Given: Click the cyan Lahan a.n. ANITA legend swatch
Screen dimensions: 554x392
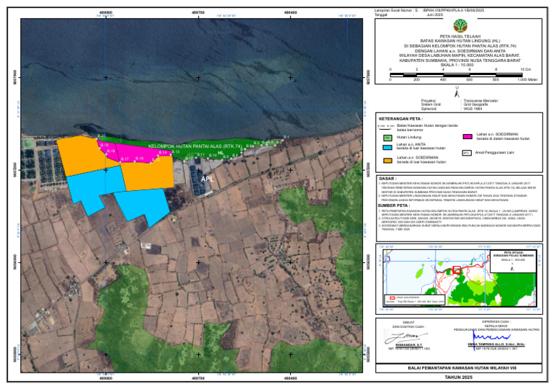Looking at the screenshot, I should coord(388,147).
